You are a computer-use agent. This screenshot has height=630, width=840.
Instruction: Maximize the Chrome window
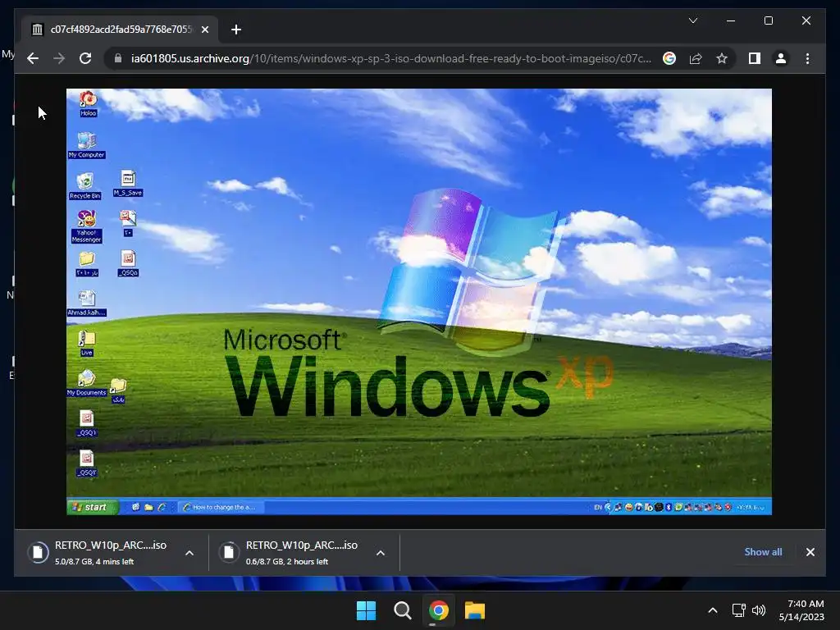tap(768, 21)
